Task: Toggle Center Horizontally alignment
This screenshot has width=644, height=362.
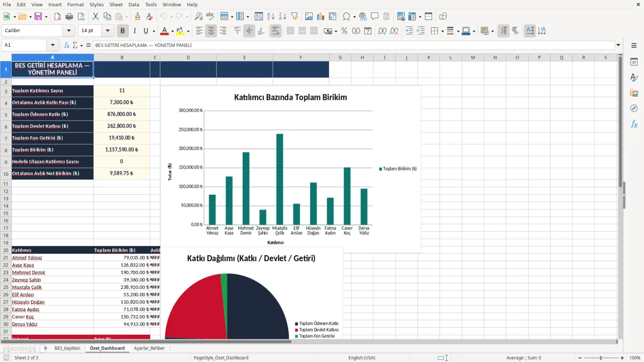Action: [211, 31]
